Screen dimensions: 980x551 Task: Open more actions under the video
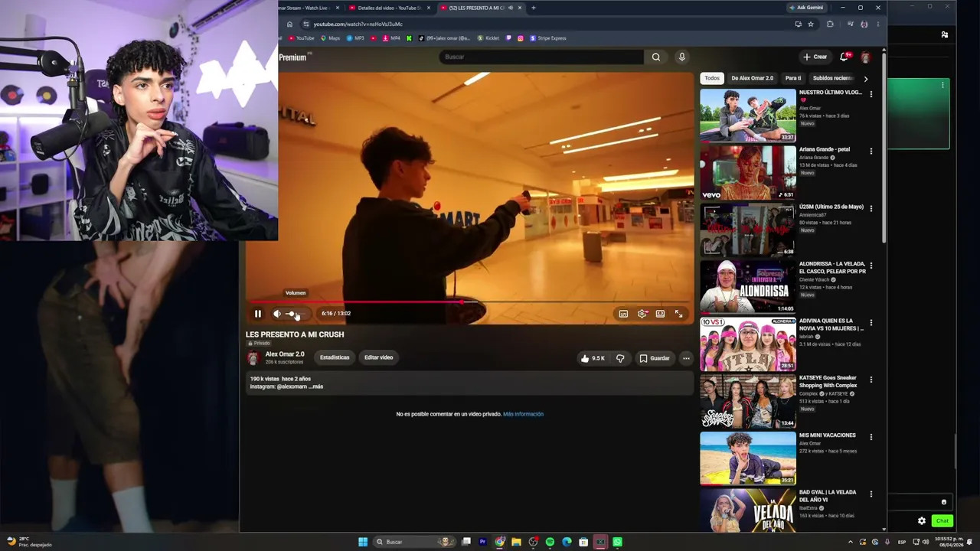click(x=686, y=358)
